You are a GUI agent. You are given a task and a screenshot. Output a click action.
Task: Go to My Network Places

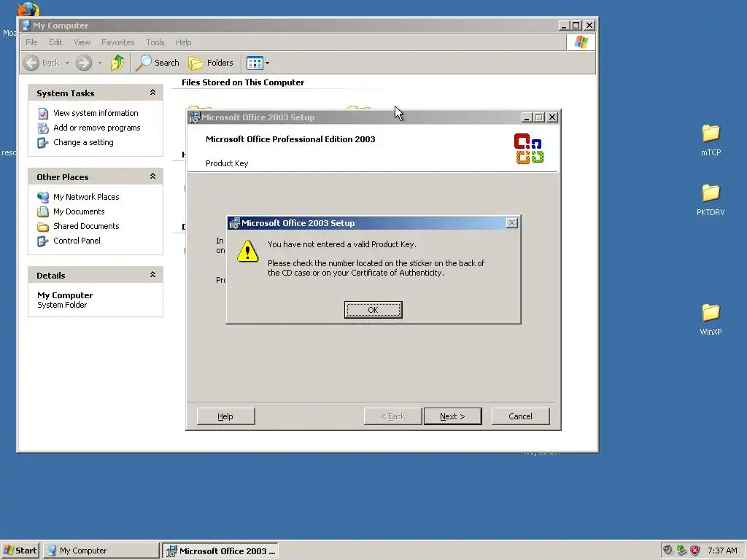(86, 197)
